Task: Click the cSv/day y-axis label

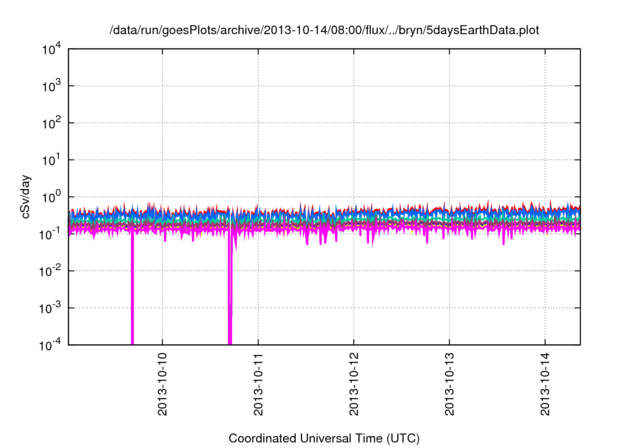Action: 26,197
